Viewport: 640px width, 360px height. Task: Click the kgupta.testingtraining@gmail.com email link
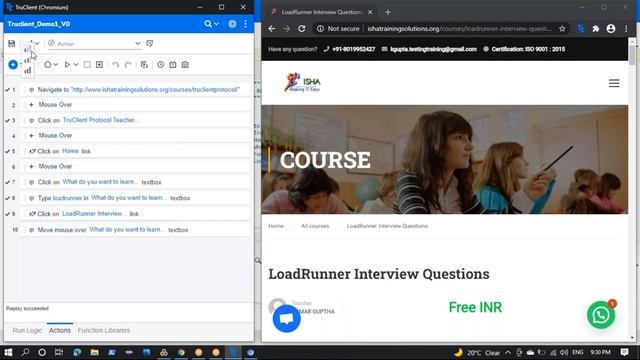coord(433,49)
